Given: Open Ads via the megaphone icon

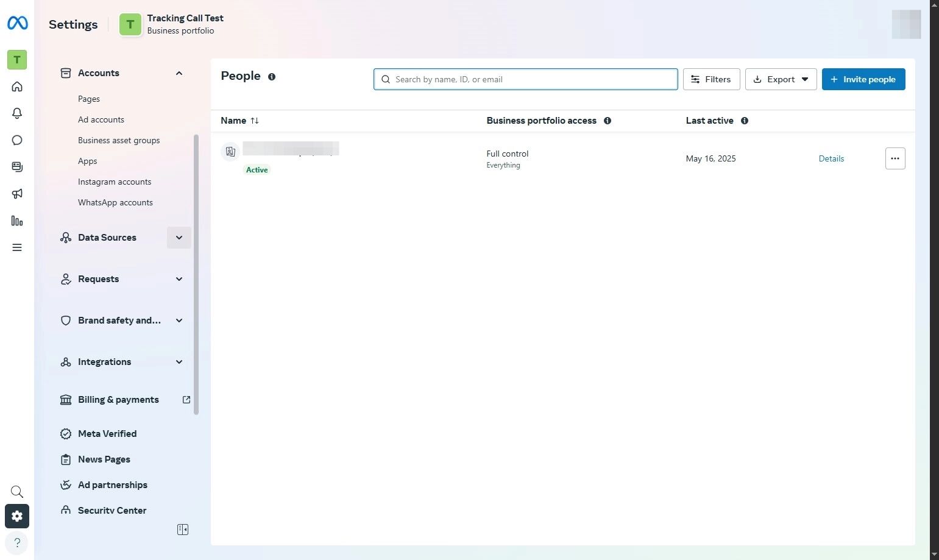Looking at the screenshot, I should tap(17, 194).
